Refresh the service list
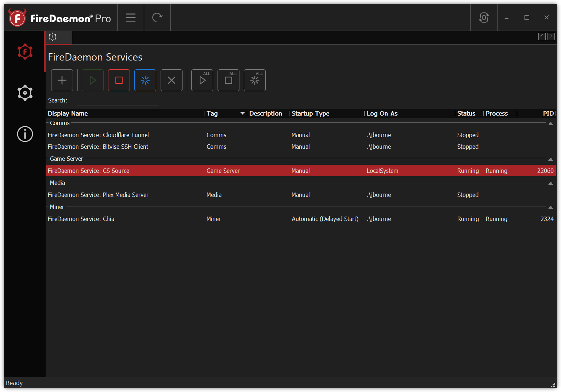This screenshot has width=561, height=392. (157, 17)
